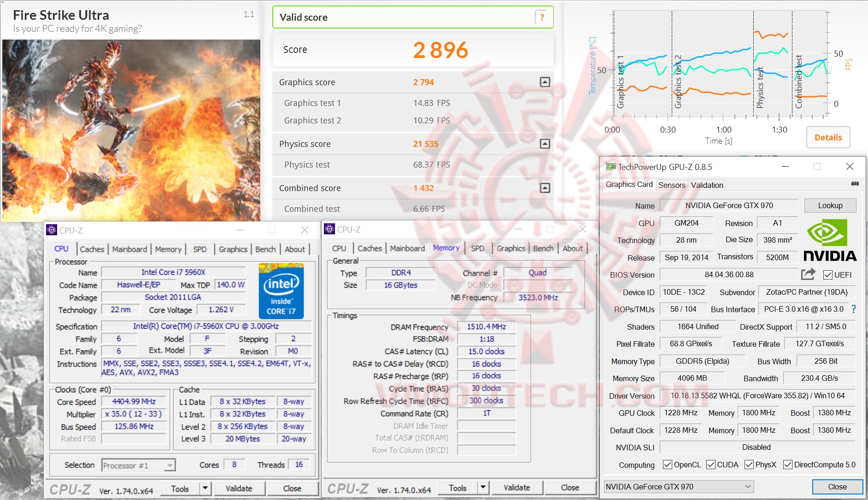Select the Graphics Card tab in GPU-Z
The height and width of the screenshot is (500, 868).
629,184
